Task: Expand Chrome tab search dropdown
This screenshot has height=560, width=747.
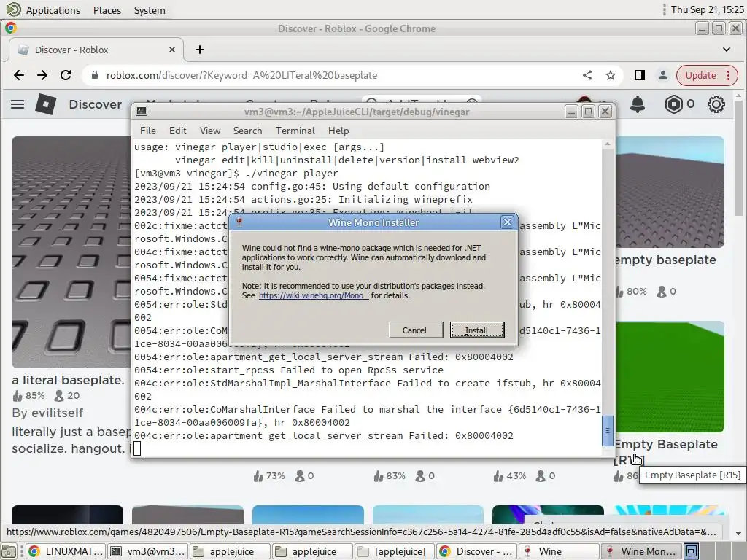Action: 727,50
